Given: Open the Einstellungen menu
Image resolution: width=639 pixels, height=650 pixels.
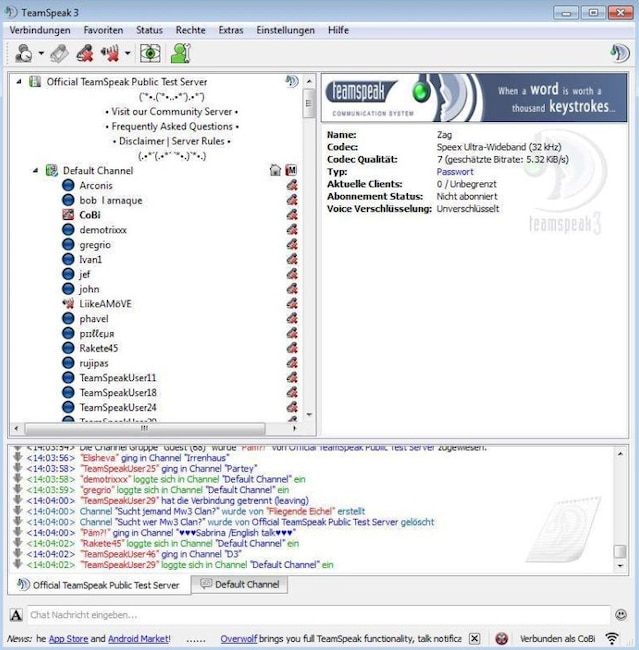Looking at the screenshot, I should click(285, 30).
